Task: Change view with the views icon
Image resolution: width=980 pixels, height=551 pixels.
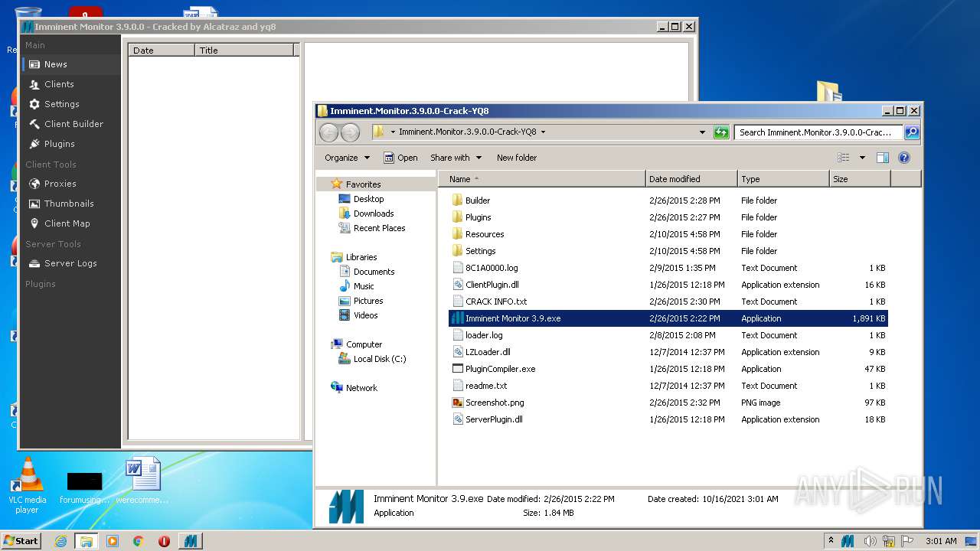Action: 844,158
